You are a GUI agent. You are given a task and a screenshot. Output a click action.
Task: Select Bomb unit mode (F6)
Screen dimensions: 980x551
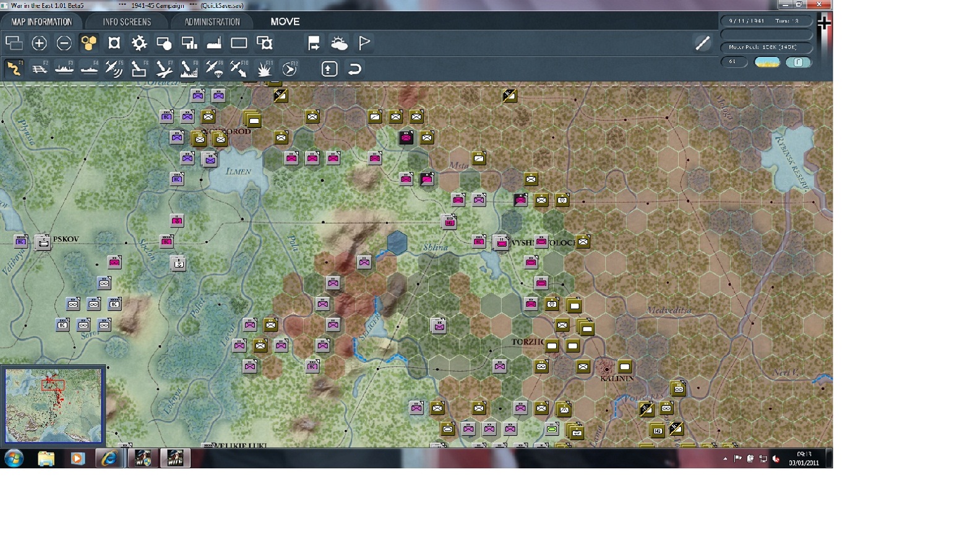139,68
